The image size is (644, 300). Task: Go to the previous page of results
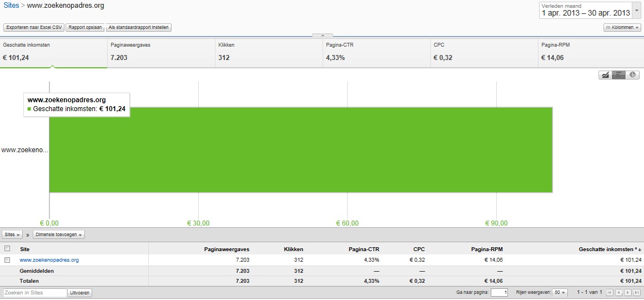coord(619,293)
